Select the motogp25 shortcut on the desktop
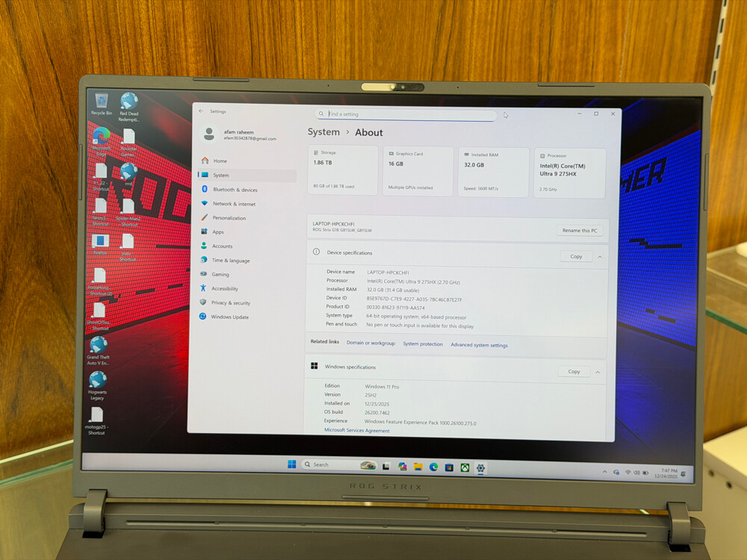 96,421
